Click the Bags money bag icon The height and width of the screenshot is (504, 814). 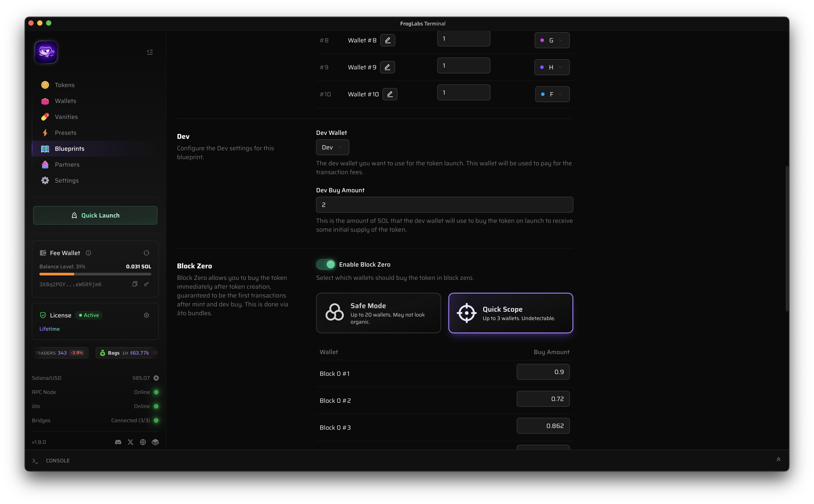pyautogui.click(x=102, y=353)
